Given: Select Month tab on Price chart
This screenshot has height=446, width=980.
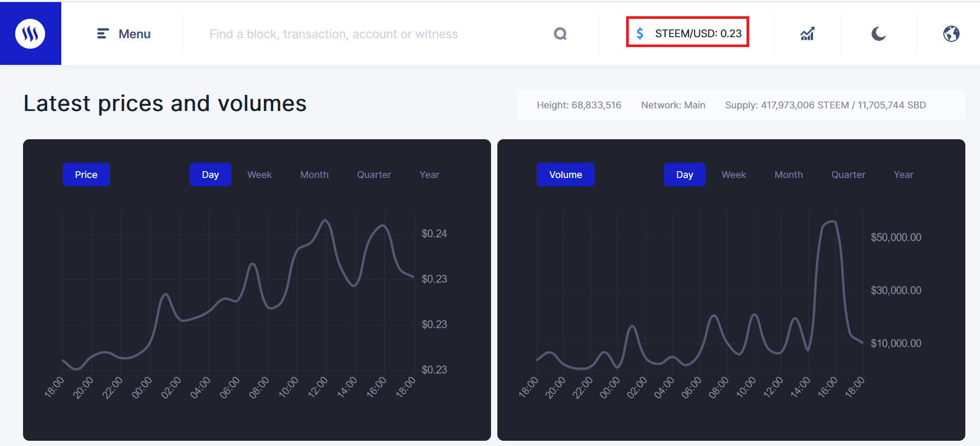Looking at the screenshot, I should pyautogui.click(x=315, y=175).
